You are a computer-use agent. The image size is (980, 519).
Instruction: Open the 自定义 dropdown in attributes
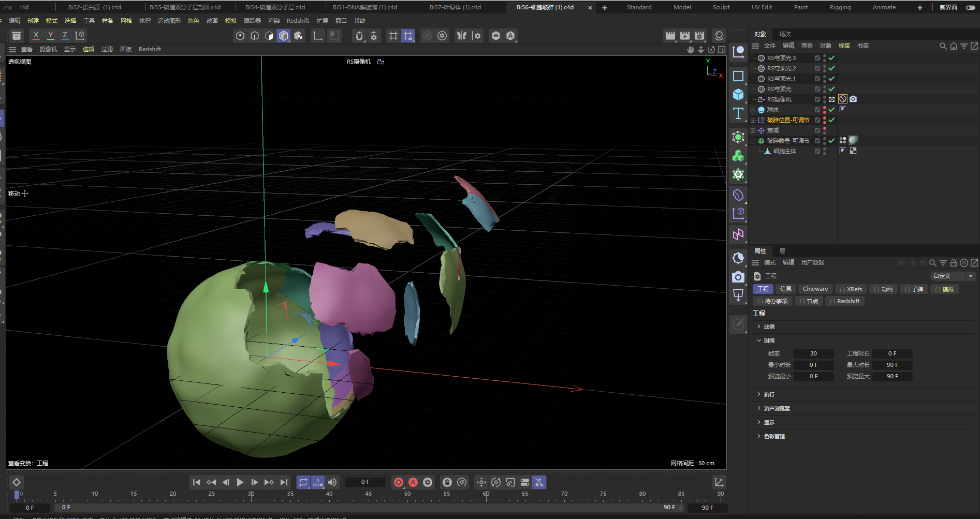tap(953, 276)
